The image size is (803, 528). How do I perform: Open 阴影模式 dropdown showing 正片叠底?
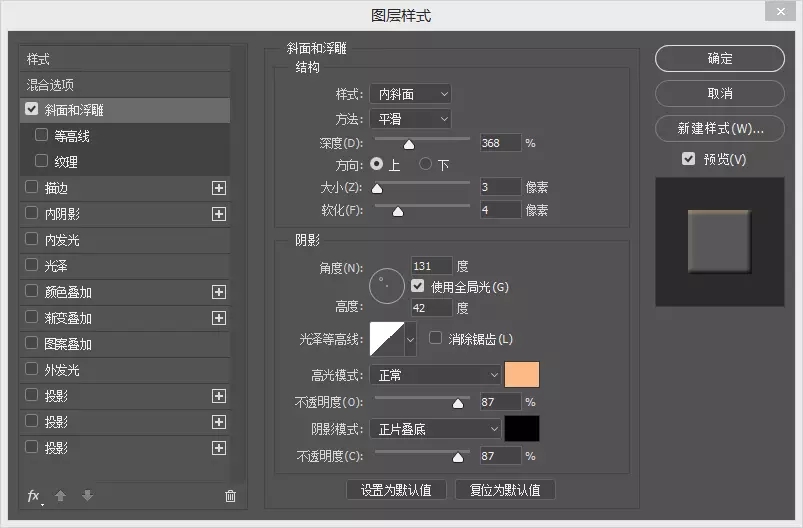435,429
